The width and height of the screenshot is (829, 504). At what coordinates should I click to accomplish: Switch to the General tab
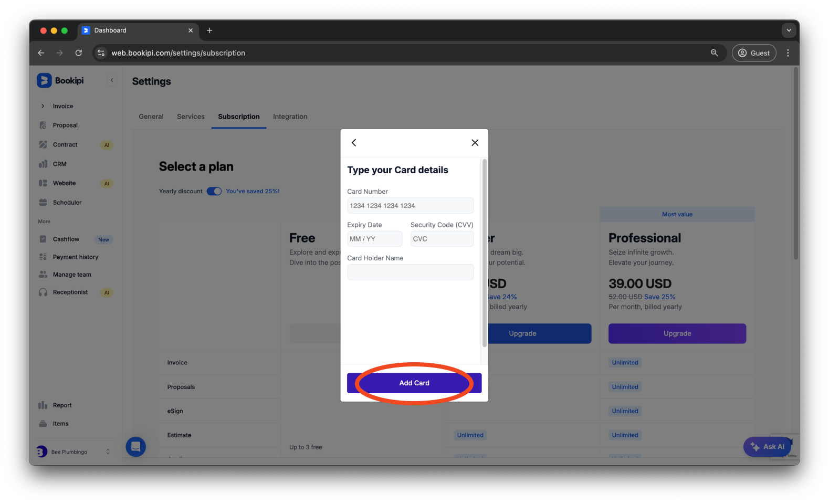(x=151, y=117)
